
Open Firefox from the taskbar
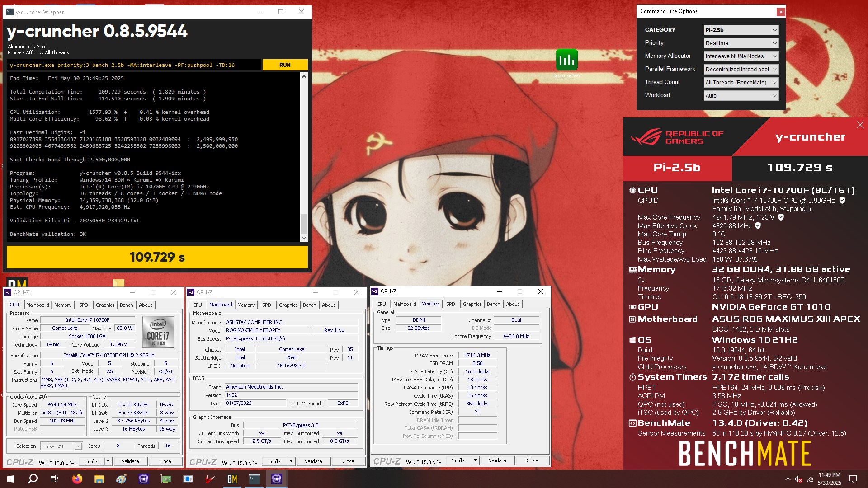[77, 479]
